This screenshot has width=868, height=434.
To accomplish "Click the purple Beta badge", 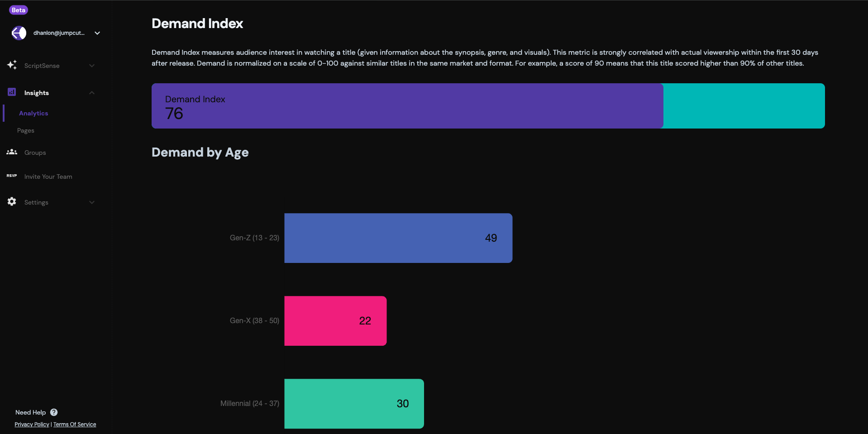I will 19,10.
